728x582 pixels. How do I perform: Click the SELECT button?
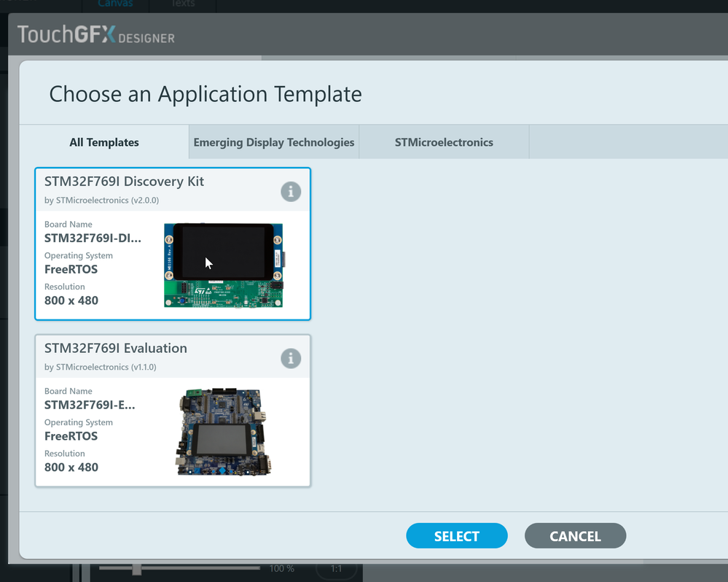[457, 535]
